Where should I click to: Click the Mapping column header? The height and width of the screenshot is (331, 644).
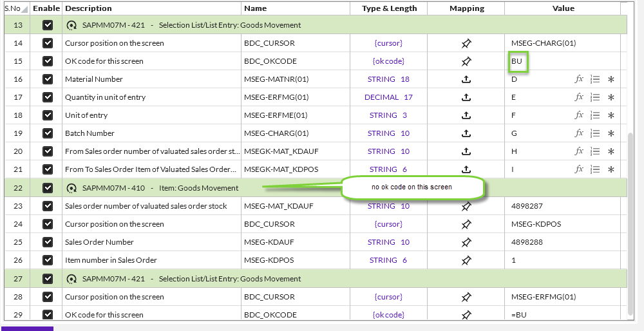[x=466, y=8]
